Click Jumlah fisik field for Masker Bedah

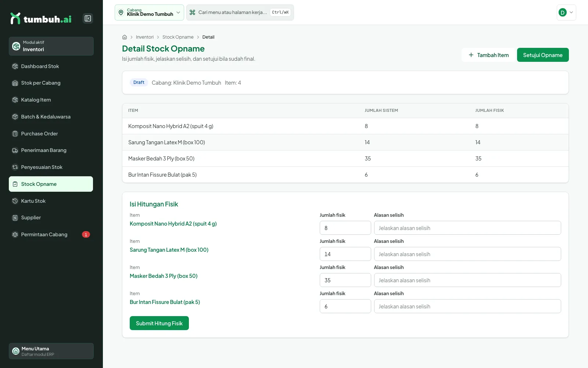click(x=345, y=280)
